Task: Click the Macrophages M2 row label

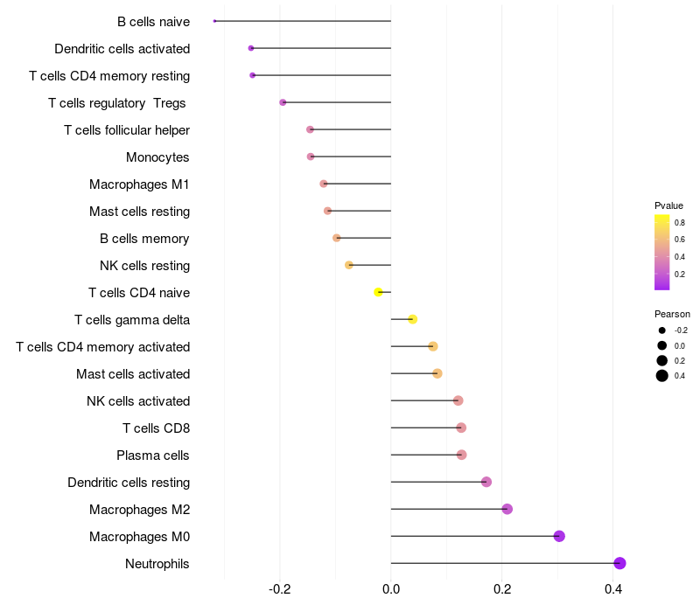Action: (x=139, y=510)
